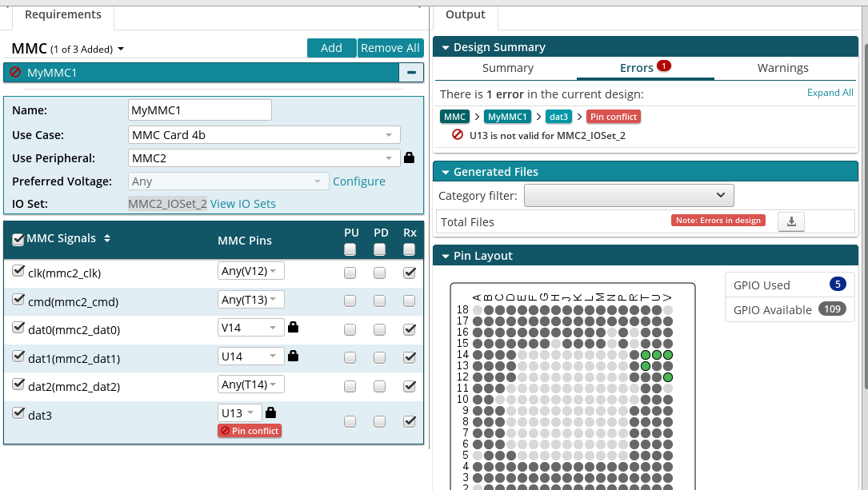Switch to the Summary tab
This screenshot has width=868, height=490.
tap(508, 68)
